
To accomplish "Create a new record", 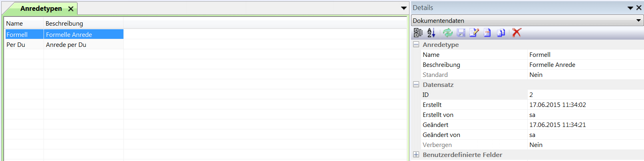I will coord(487,33).
